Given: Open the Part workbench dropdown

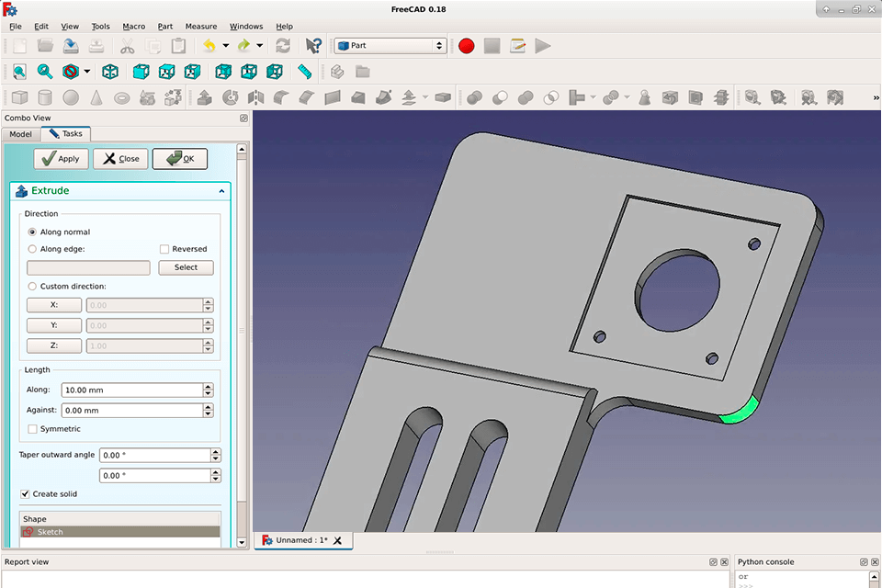Looking at the screenshot, I should tap(390, 45).
